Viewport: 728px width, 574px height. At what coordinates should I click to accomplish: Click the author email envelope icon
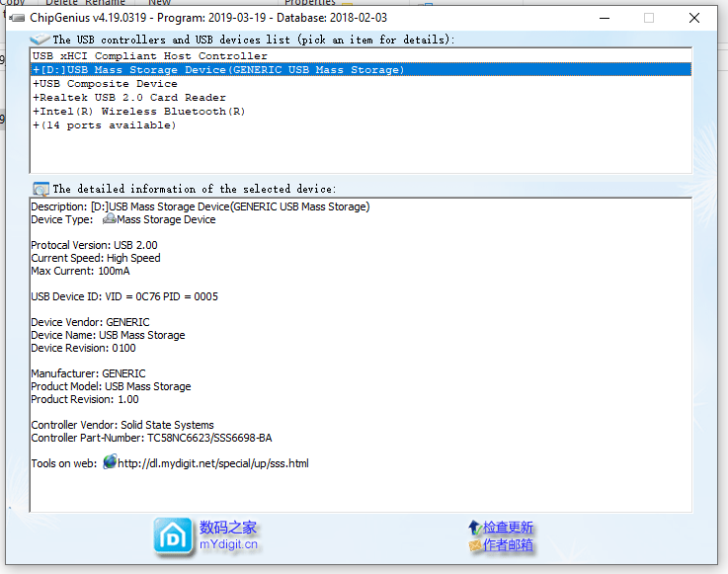(x=475, y=545)
